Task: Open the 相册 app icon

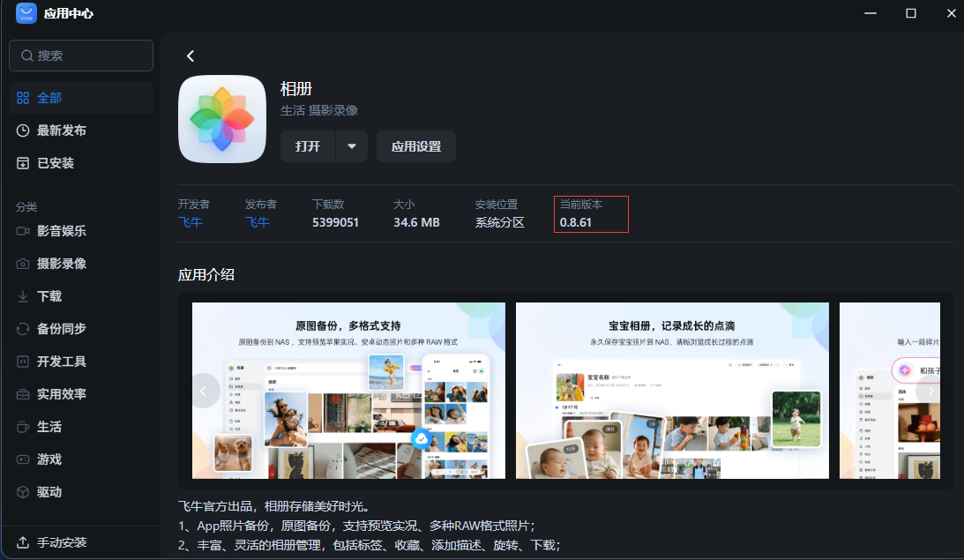Action: coord(222,119)
